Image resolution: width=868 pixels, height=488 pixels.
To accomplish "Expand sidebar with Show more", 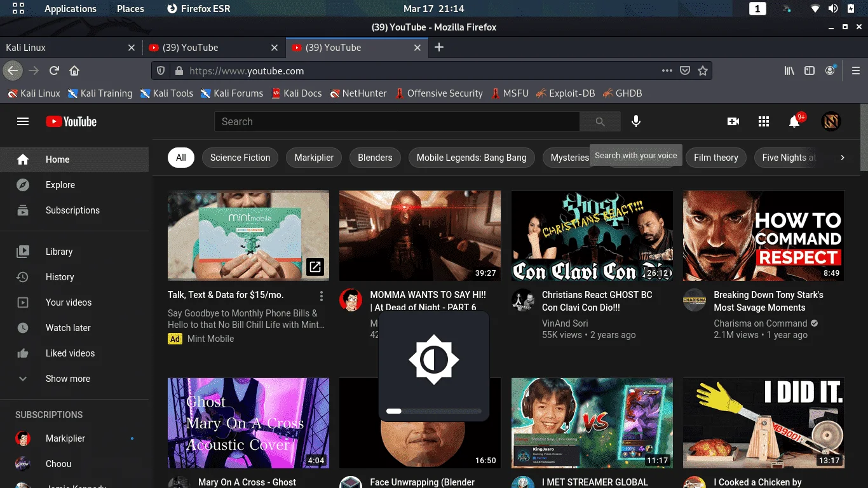I will 74,379.
